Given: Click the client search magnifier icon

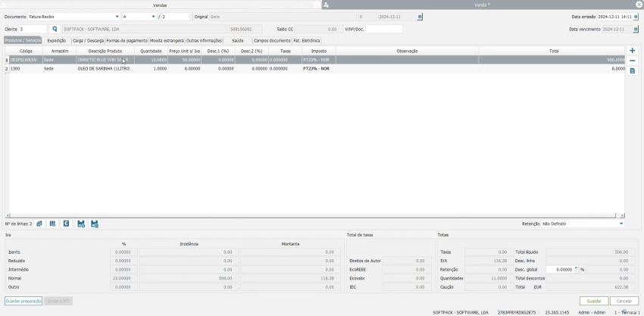Looking at the screenshot, I should (x=55, y=29).
